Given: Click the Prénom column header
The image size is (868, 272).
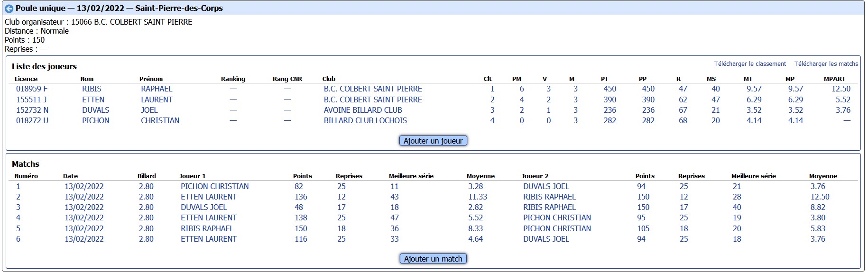Looking at the screenshot, I should coord(151,79).
